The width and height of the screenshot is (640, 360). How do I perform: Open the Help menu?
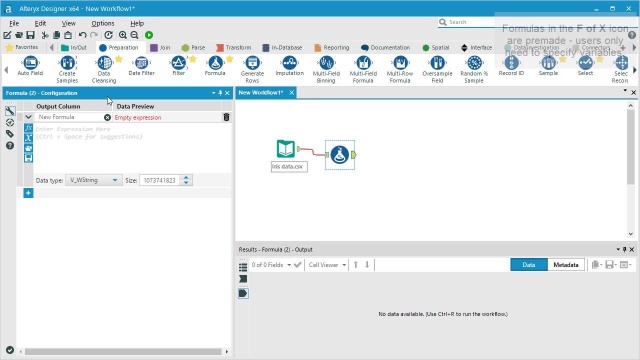(137, 23)
